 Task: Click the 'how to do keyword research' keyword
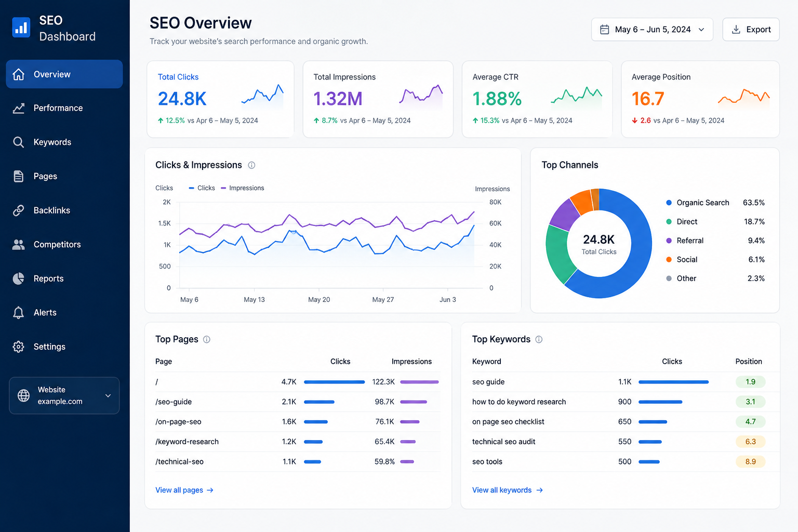[519, 402]
